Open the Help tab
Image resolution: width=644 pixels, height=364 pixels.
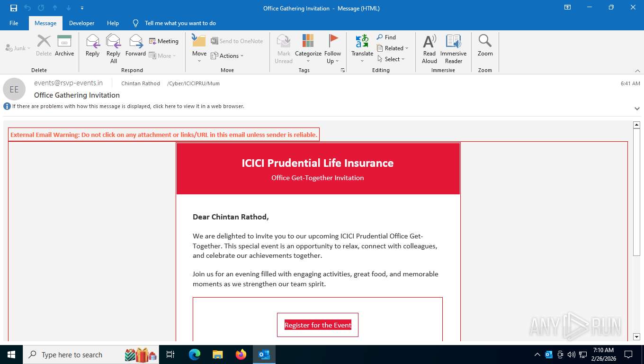(113, 23)
